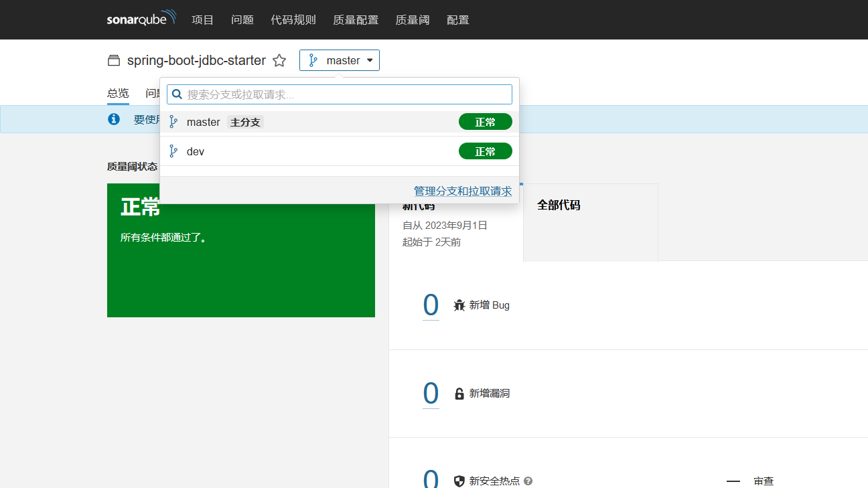
Task: Click the sonarqube logo
Action: (140, 19)
